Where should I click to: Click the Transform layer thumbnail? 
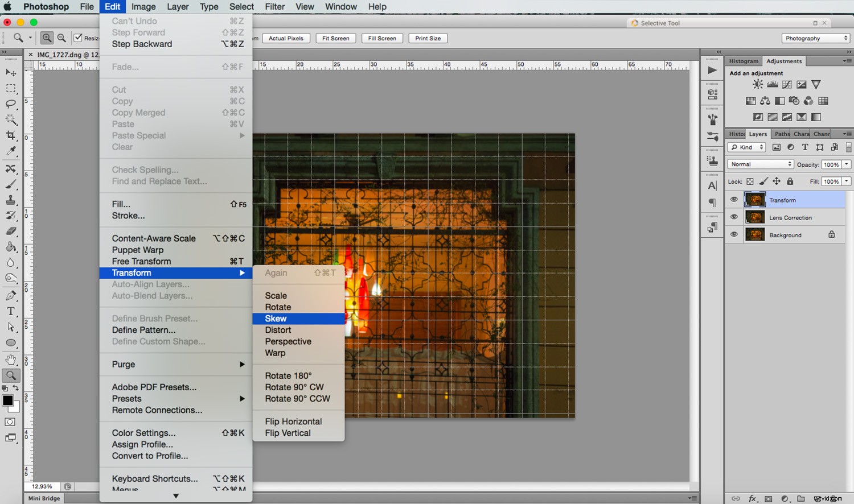click(x=755, y=200)
